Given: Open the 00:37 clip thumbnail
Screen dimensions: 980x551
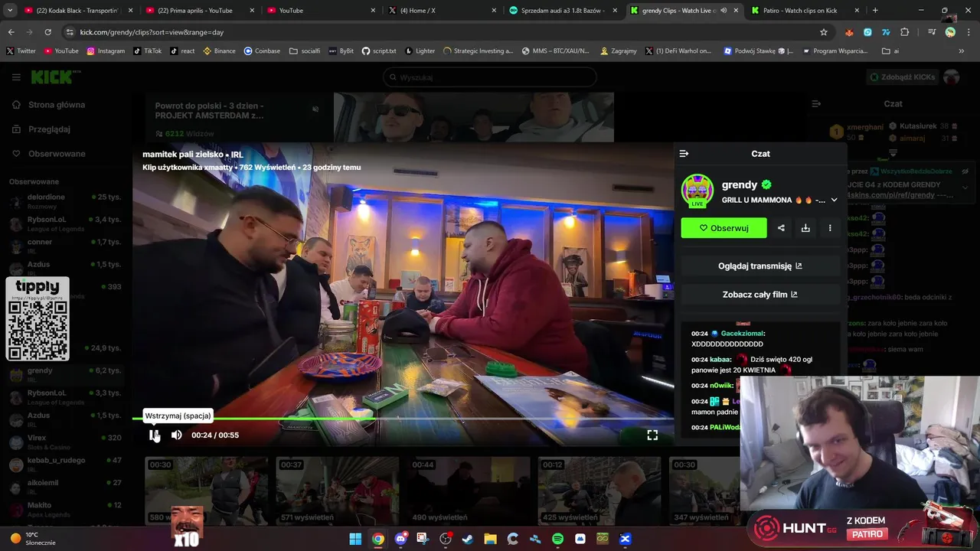Looking at the screenshot, I should click(x=338, y=491).
